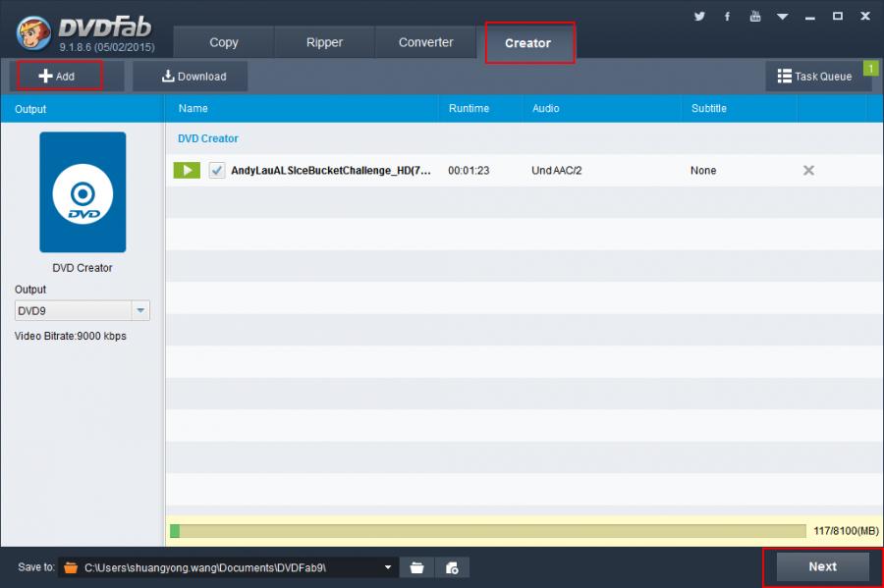Click the Name column header
Screen dimensions: 884x588
click(193, 108)
